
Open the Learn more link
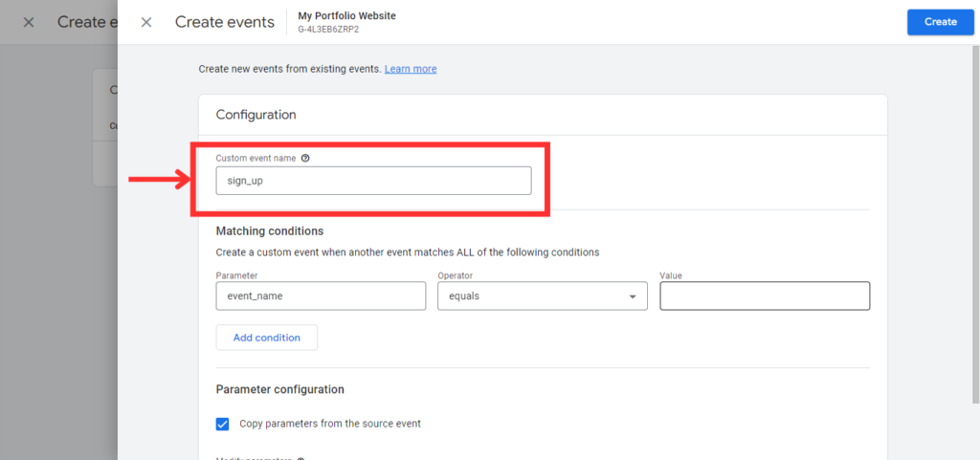click(411, 69)
